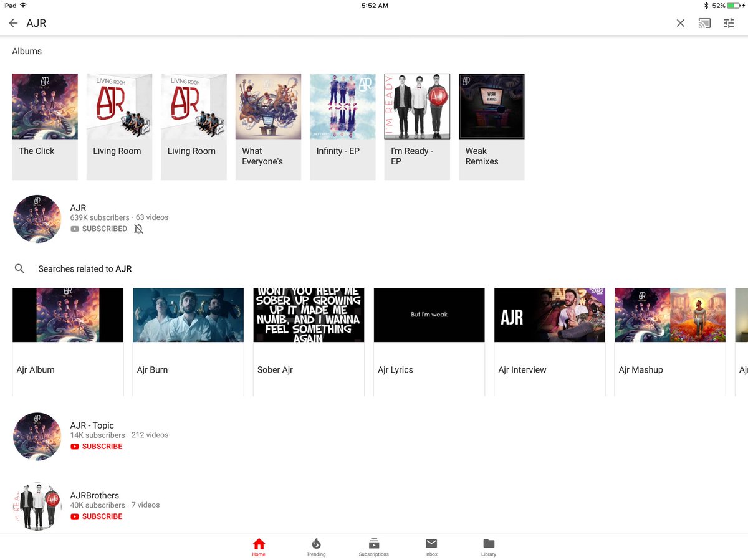Go to the Home tab
Screen dimensions: 748x560
click(x=259, y=547)
